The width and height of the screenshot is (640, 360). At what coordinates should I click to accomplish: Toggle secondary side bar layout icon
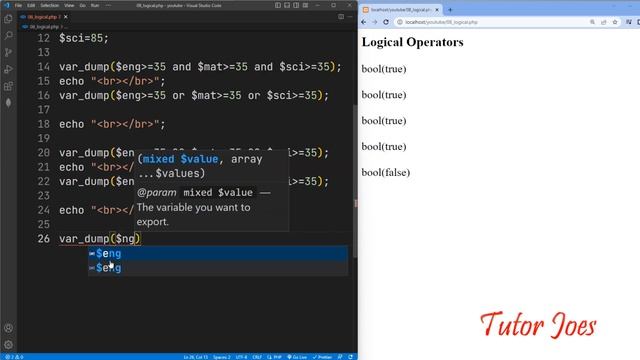click(296, 5)
